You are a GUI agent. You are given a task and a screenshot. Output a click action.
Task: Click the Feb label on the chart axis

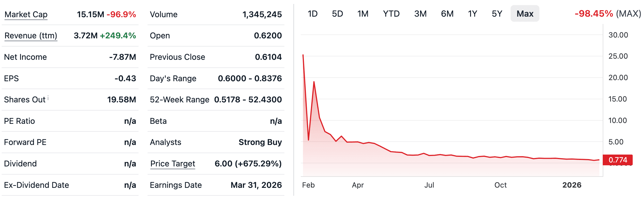(309, 185)
